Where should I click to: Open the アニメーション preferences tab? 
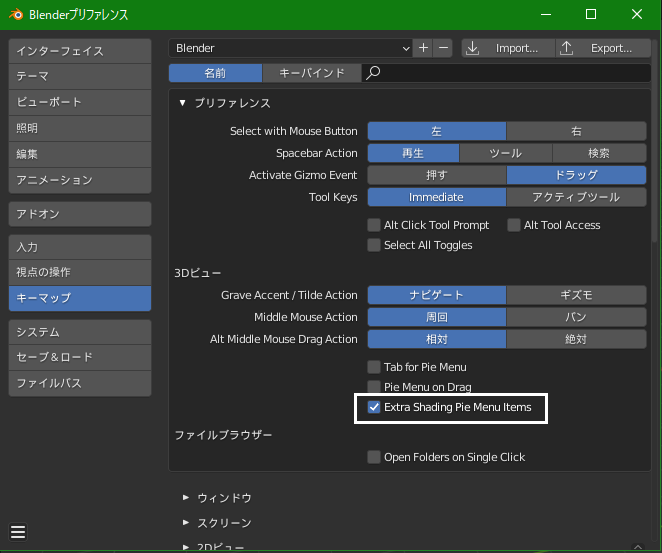click(x=80, y=180)
